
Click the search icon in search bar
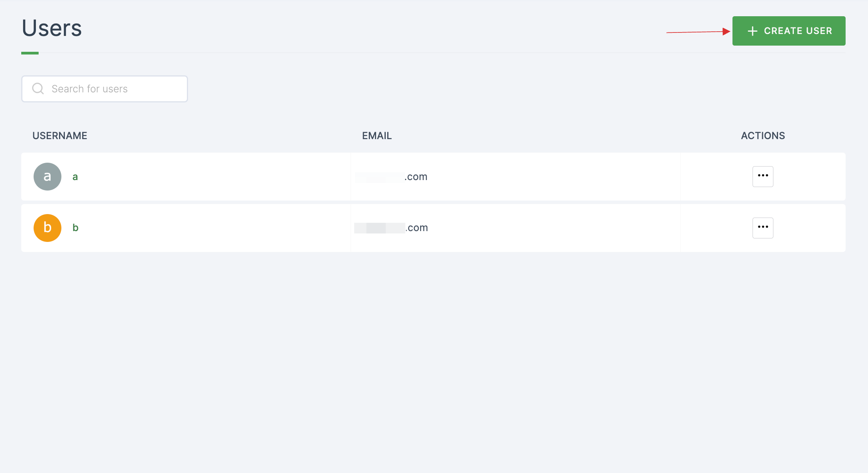[38, 88]
